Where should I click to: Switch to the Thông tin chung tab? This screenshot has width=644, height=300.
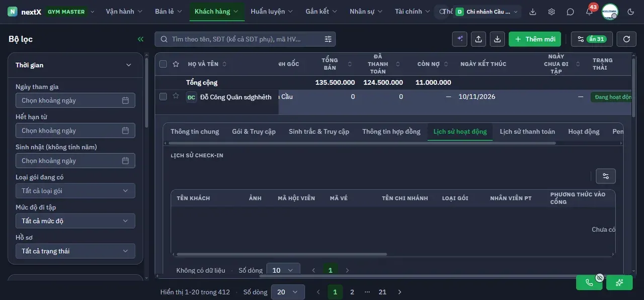(x=195, y=132)
